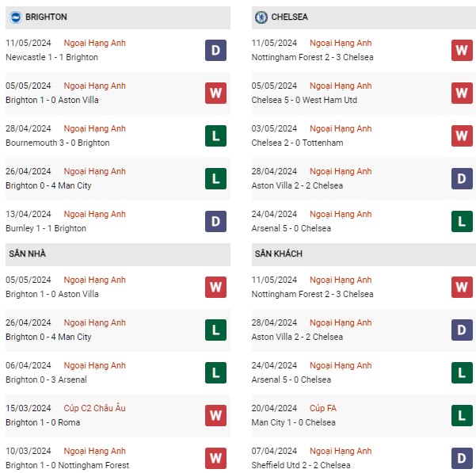
Task: Open the Cúp FA competition link
Action: 322,408
